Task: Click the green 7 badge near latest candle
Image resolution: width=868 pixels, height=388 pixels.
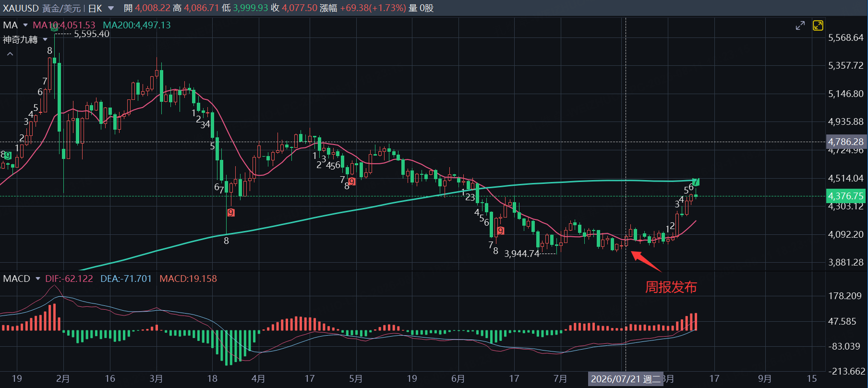Action: pos(696,182)
